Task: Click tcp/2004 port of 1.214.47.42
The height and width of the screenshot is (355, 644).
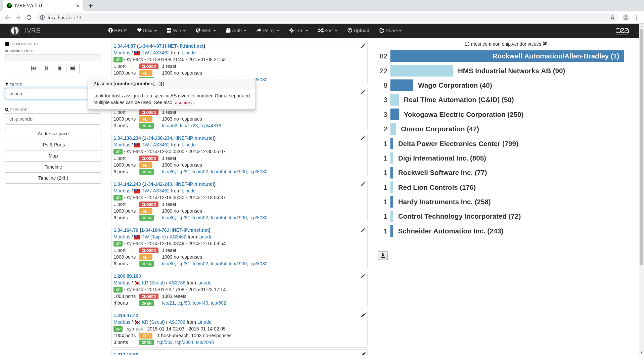Action: point(184,342)
